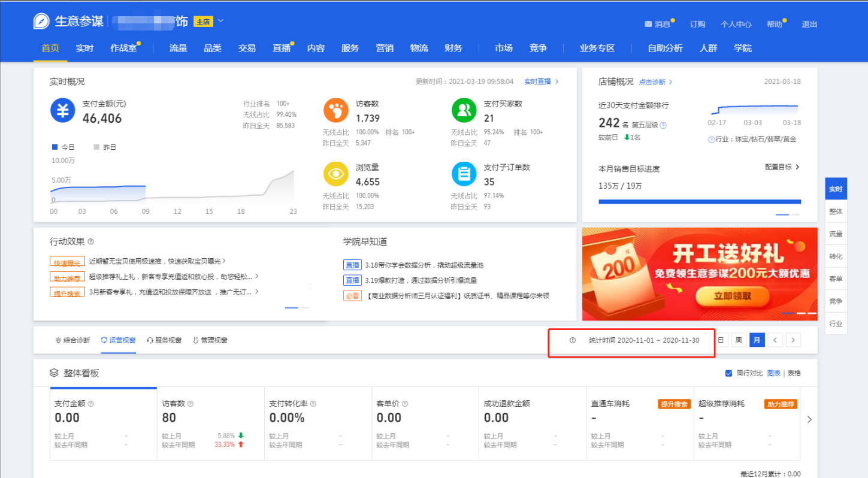Click the 支付金额 yen icon
This screenshot has height=478, width=868.
click(x=62, y=110)
